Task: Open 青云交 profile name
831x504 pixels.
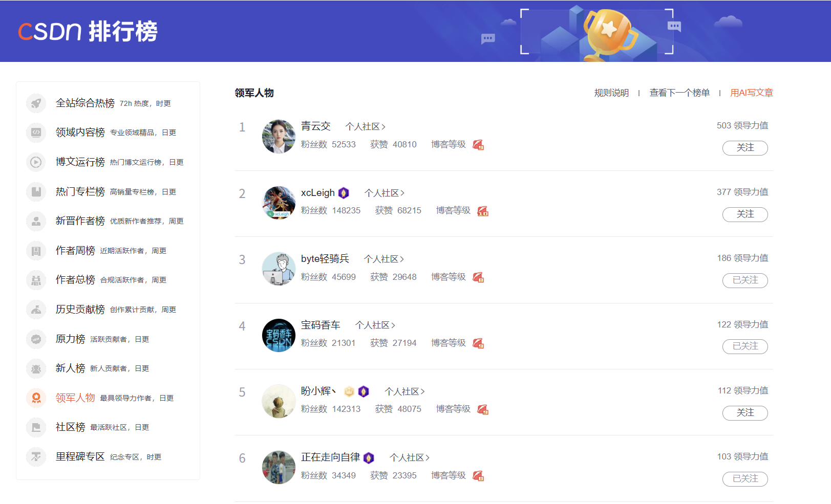Action: [x=316, y=126]
